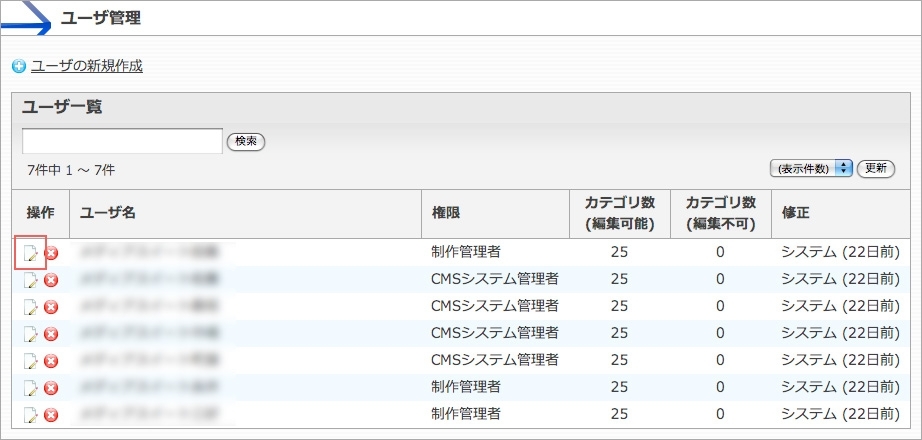Image resolution: width=922 pixels, height=440 pixels.
Task: Click the 7件中 1 ～ 7件 count text
Action: coord(71,171)
